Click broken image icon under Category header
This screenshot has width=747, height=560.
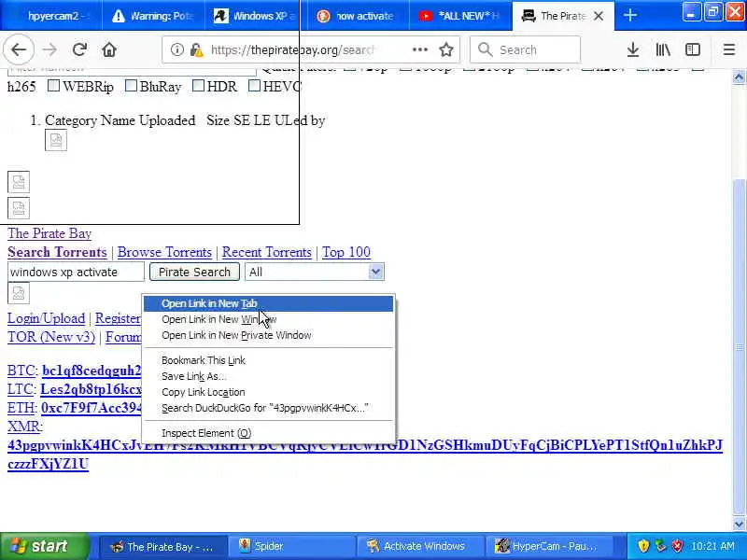click(x=56, y=140)
